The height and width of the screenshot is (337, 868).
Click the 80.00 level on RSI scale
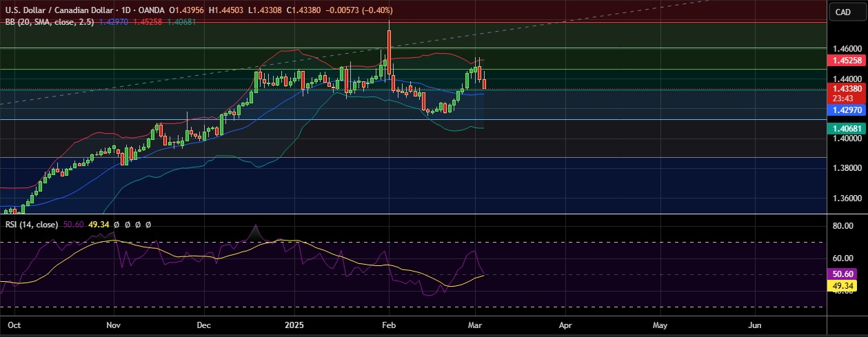tap(843, 225)
